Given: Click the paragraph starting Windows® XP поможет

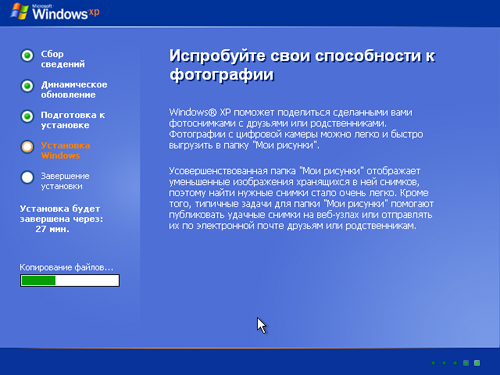Looking at the screenshot, I should pyautogui.click(x=296, y=129).
